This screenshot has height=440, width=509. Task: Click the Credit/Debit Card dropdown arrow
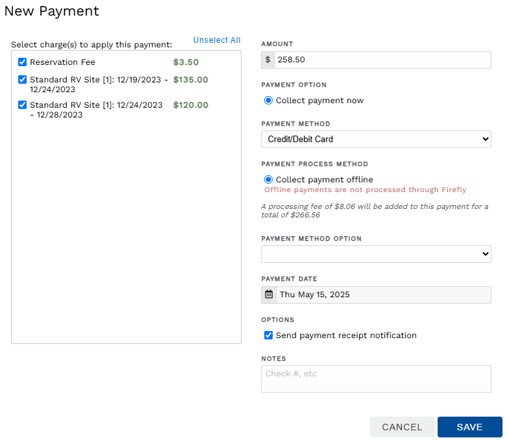pyautogui.click(x=485, y=139)
